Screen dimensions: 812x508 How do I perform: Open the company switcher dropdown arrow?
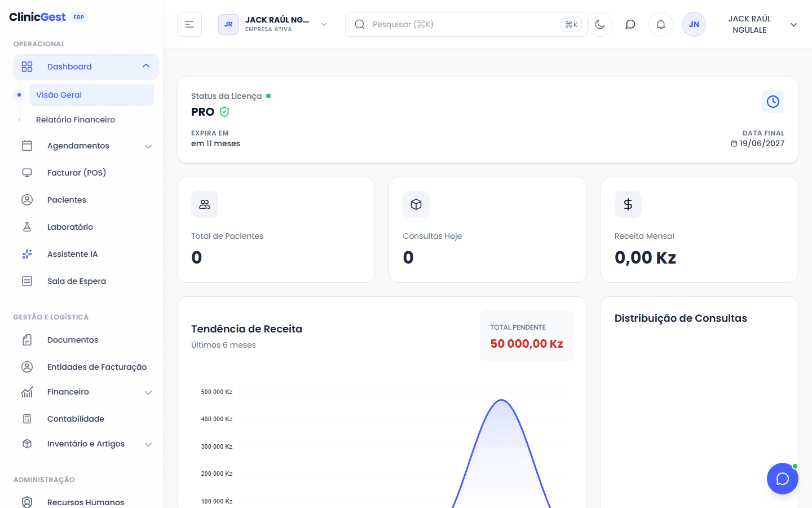(324, 24)
